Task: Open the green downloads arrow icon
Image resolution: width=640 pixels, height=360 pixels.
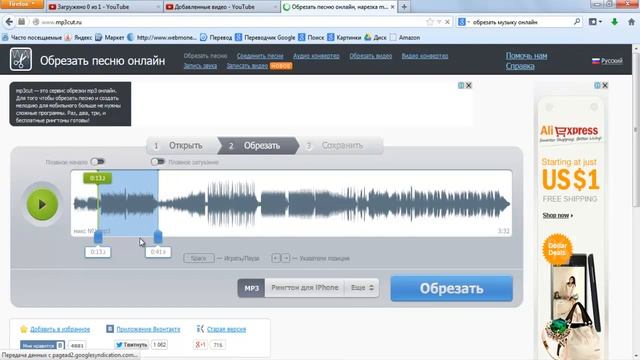Action: (614, 22)
